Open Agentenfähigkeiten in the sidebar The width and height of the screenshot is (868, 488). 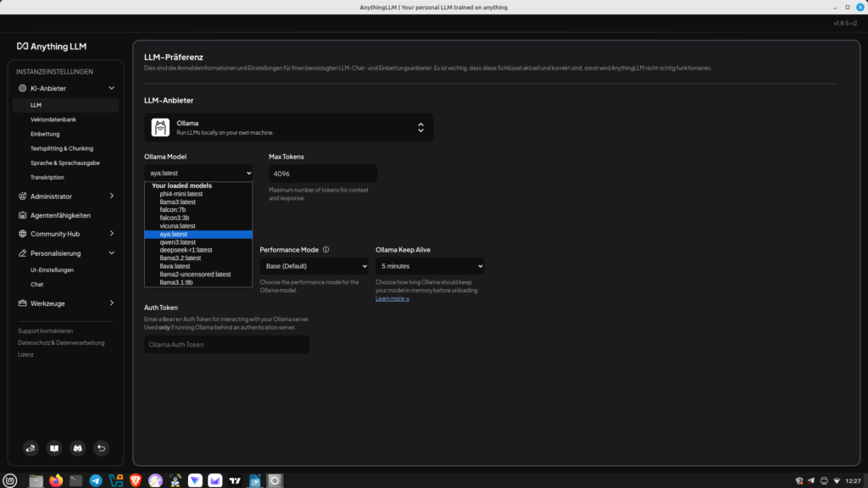(60, 215)
